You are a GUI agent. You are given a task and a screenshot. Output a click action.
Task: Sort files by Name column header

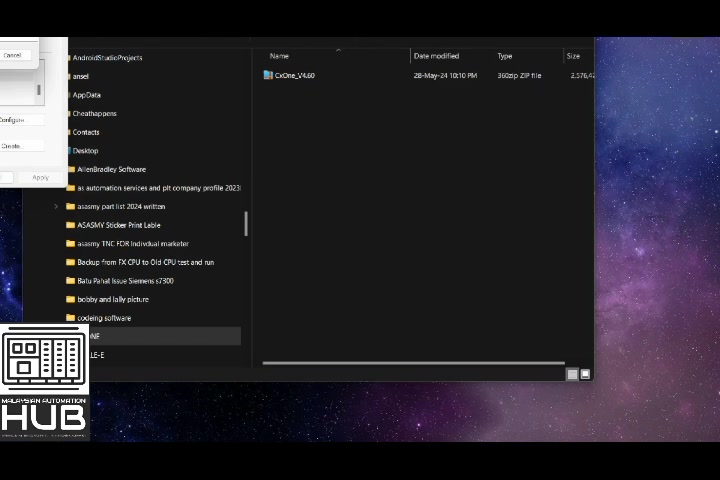tap(279, 56)
